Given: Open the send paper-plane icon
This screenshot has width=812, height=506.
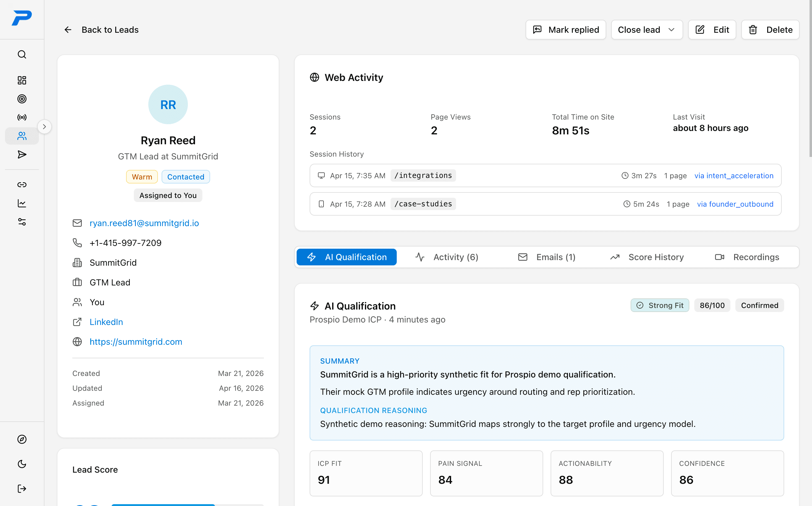Looking at the screenshot, I should [22, 154].
